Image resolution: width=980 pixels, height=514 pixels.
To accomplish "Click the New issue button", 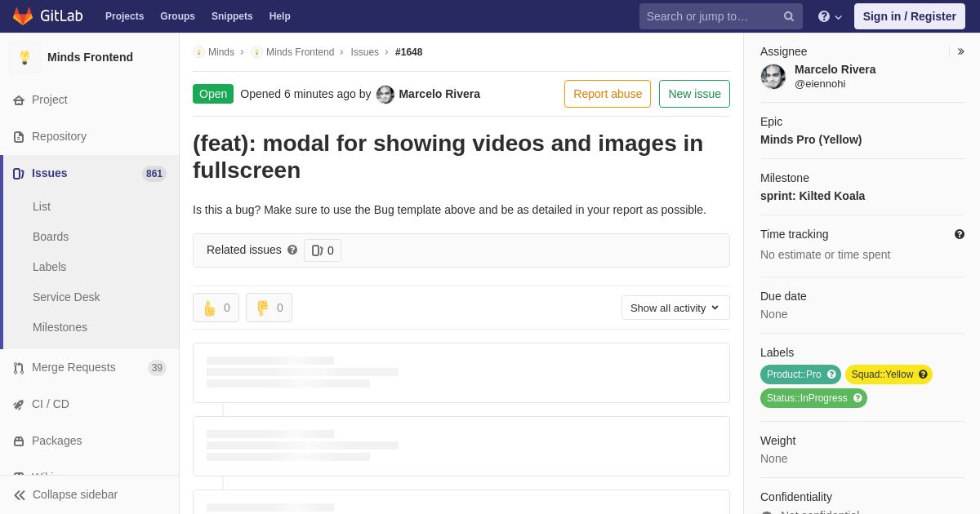I will click(694, 94).
